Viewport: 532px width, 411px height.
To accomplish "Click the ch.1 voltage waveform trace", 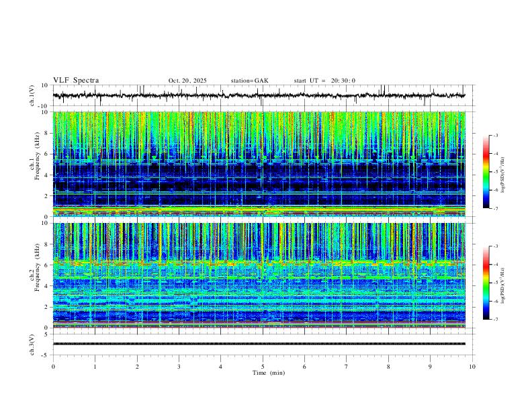I will tap(259, 95).
